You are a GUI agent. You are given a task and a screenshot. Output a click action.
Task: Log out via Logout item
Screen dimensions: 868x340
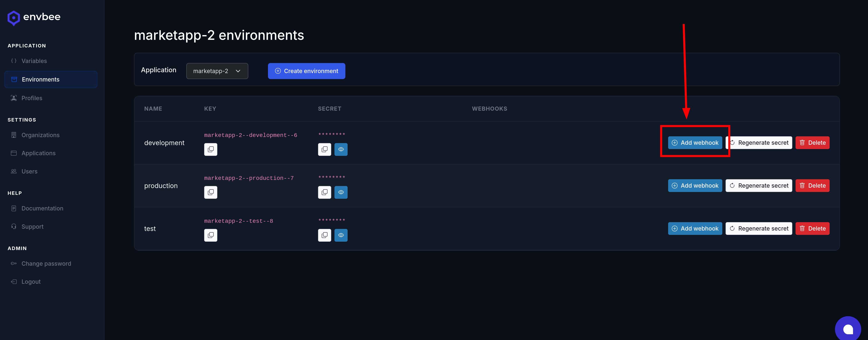pyautogui.click(x=51, y=282)
